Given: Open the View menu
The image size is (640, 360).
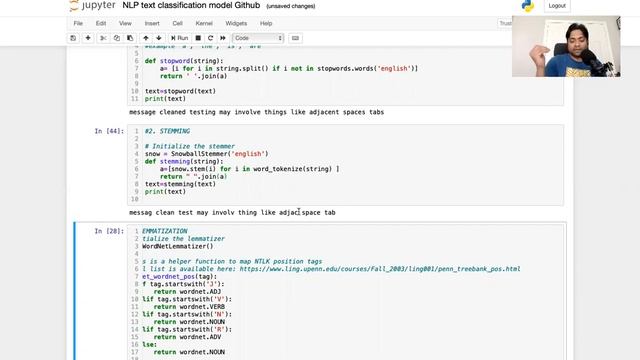Looking at the screenshot, I should coord(125,23).
